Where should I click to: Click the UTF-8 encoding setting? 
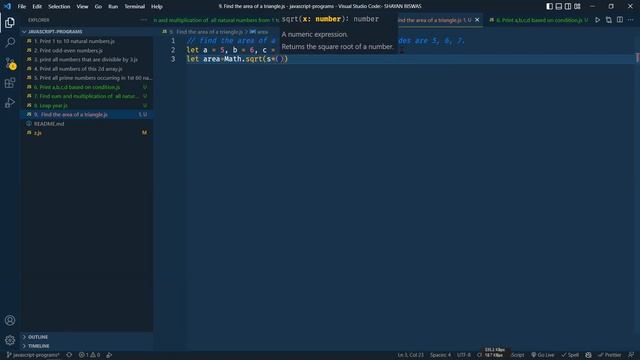(464, 355)
